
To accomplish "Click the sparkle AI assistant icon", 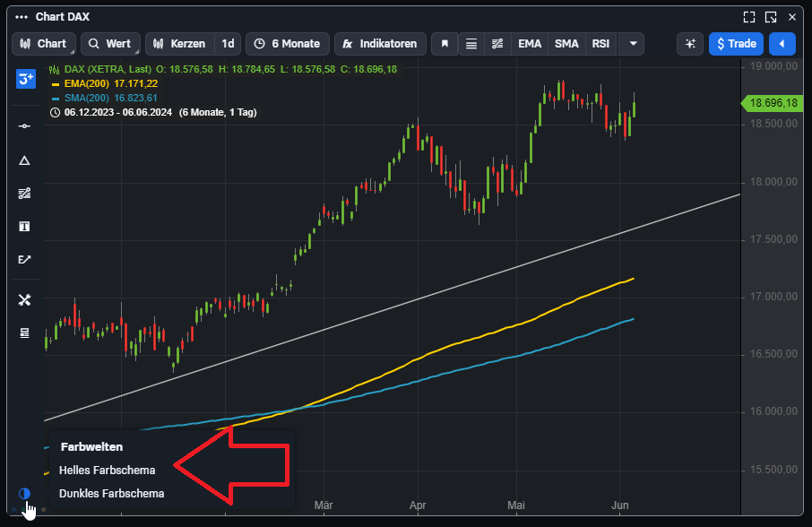I will tap(690, 44).
